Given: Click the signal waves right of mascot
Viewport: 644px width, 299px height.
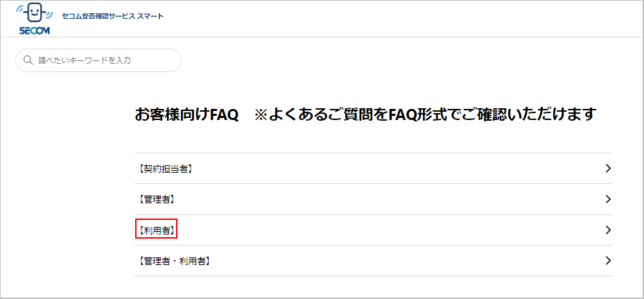Looking at the screenshot, I should tap(49, 17).
